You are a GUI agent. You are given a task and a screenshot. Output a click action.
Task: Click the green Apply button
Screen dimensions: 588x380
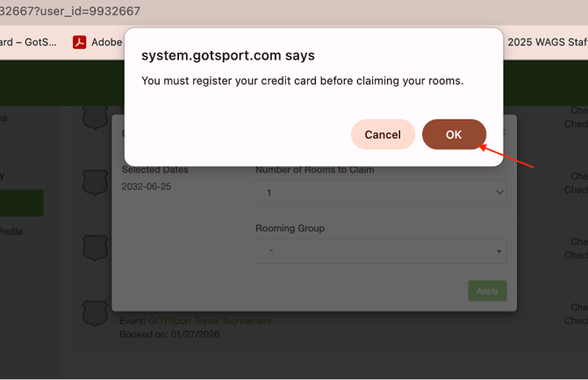pyautogui.click(x=487, y=290)
